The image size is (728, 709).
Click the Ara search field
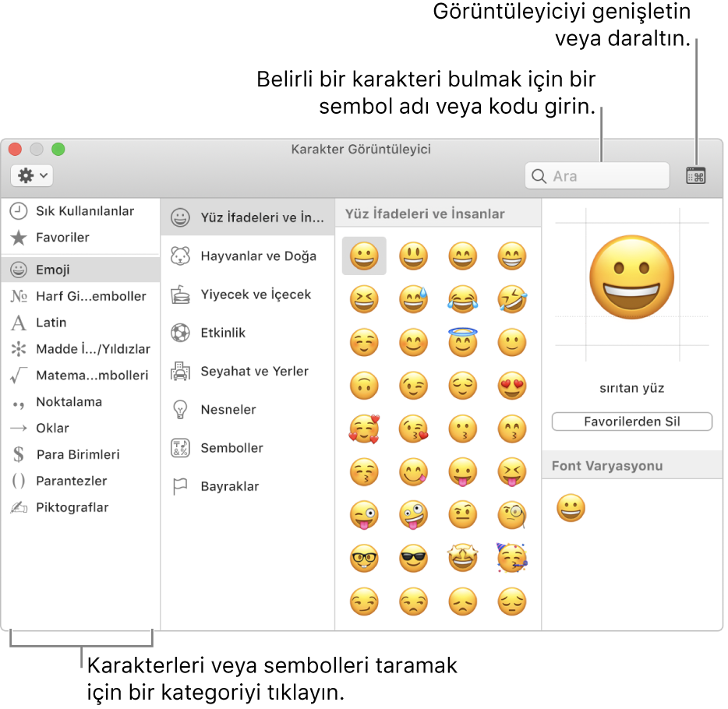click(597, 176)
